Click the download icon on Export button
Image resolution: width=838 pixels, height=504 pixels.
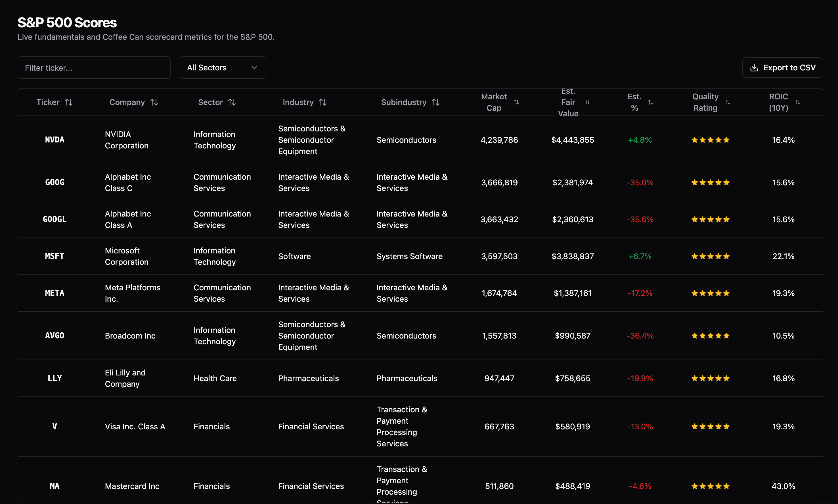(x=754, y=67)
